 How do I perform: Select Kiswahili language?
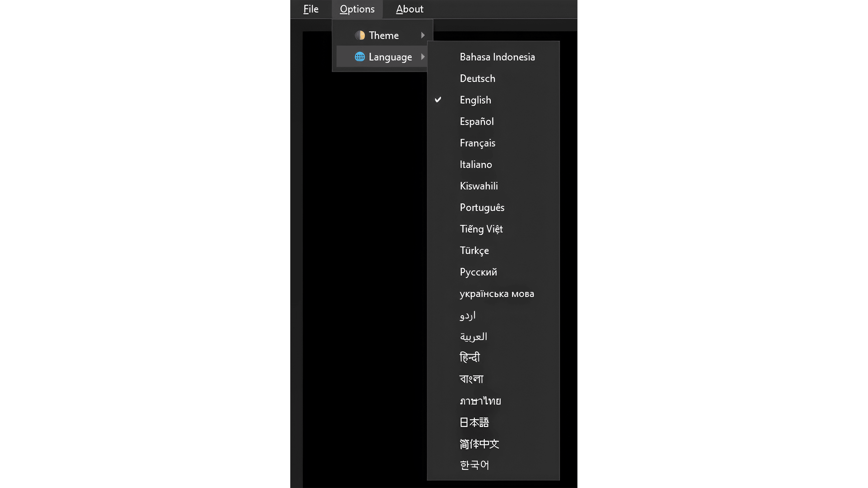(x=479, y=186)
